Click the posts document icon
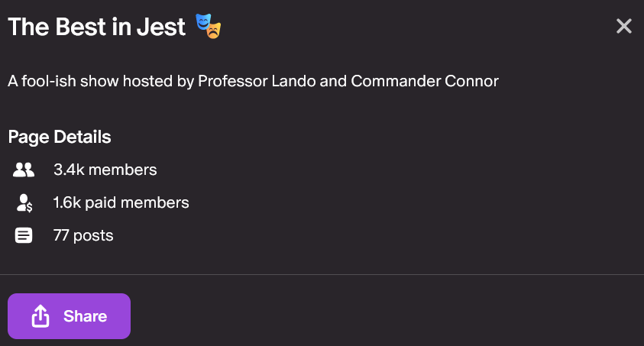The width and height of the screenshot is (644, 346). click(x=24, y=235)
